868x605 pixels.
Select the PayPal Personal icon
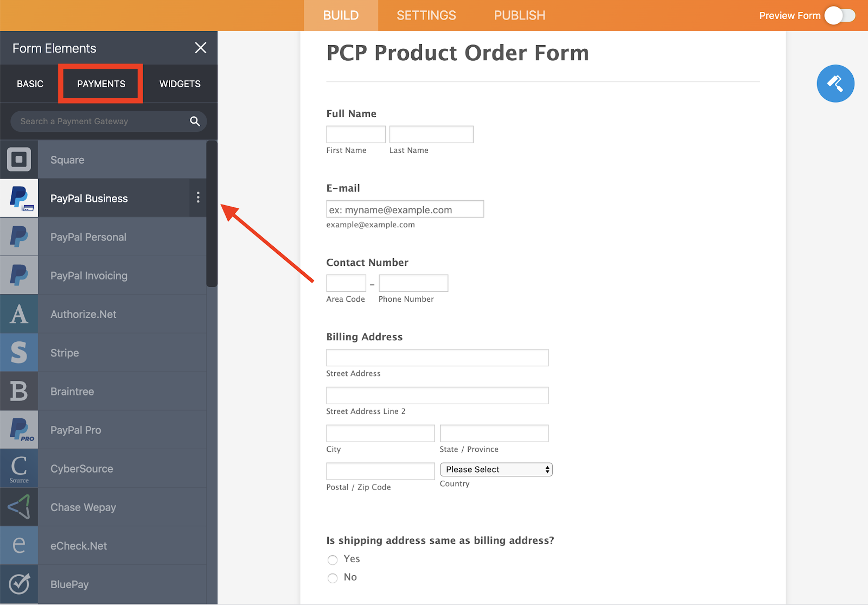coord(19,237)
